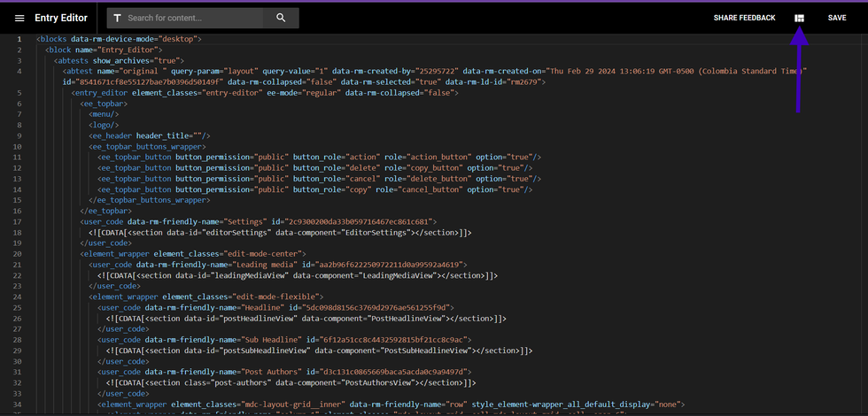Select line number 5 in the gutter

(19, 94)
